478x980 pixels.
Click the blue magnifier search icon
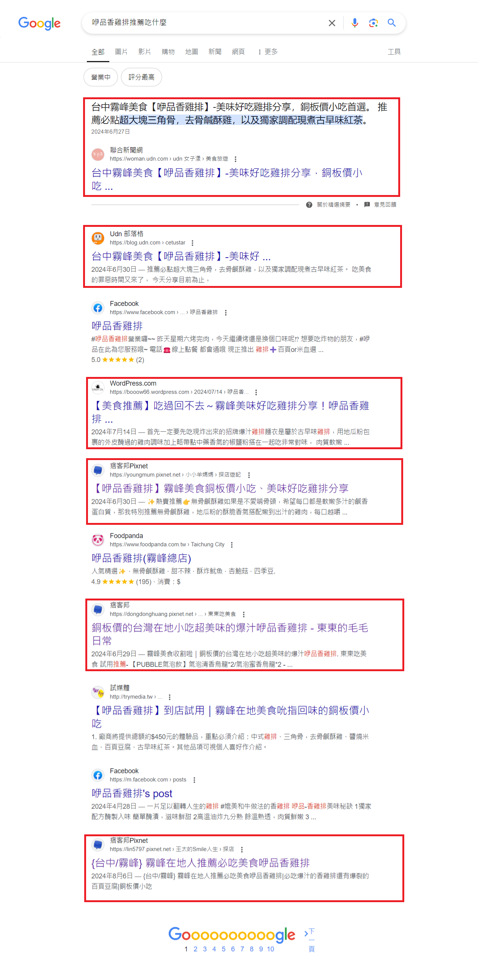[x=392, y=23]
